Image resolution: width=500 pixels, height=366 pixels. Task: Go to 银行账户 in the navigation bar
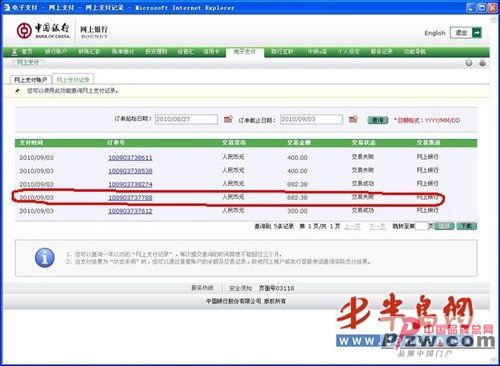(56, 52)
